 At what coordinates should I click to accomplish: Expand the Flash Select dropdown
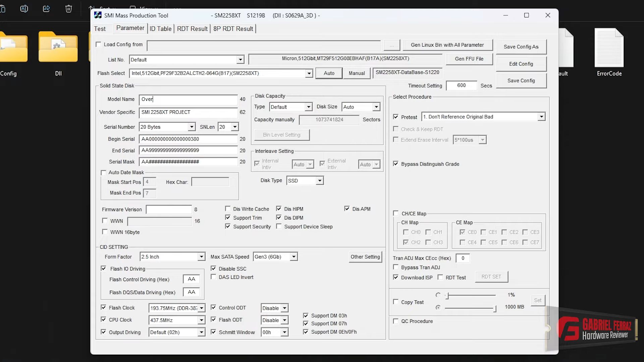(309, 73)
